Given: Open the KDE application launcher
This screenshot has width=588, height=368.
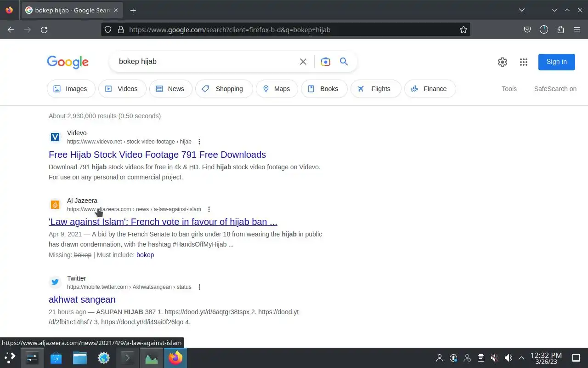Looking at the screenshot, I should [x=10, y=358].
